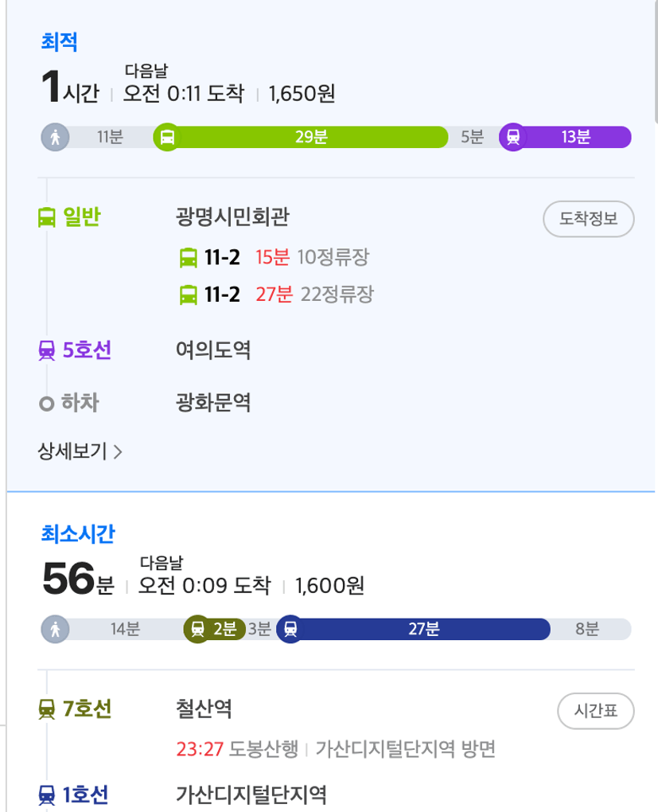This screenshot has height=812, width=658.
Task: Click the green bus icon on the 29분 segment
Action: coord(167,137)
